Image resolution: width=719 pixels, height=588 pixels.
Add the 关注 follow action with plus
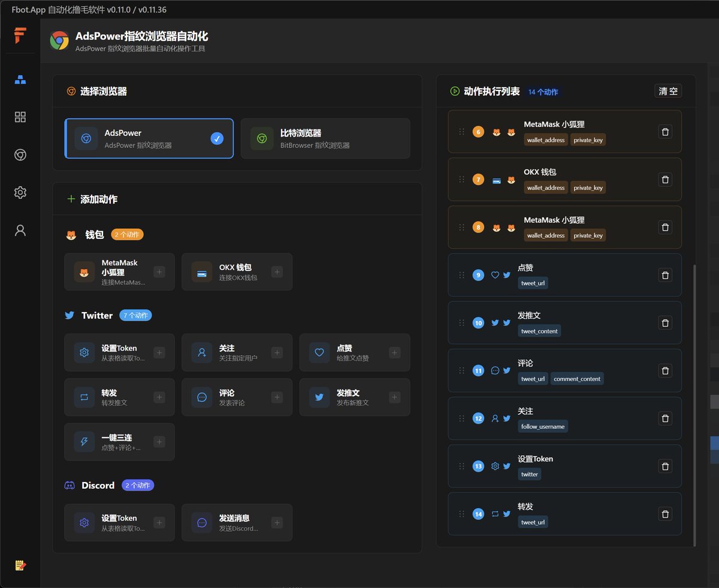(277, 353)
